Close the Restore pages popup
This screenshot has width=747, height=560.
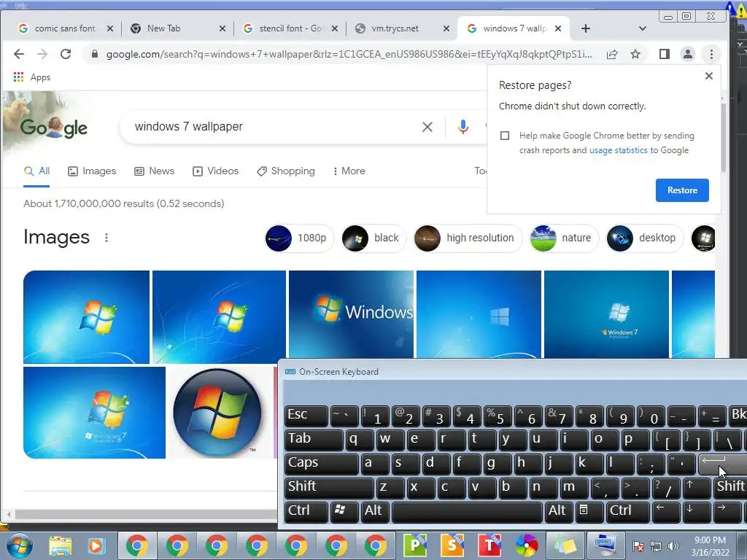pos(709,76)
